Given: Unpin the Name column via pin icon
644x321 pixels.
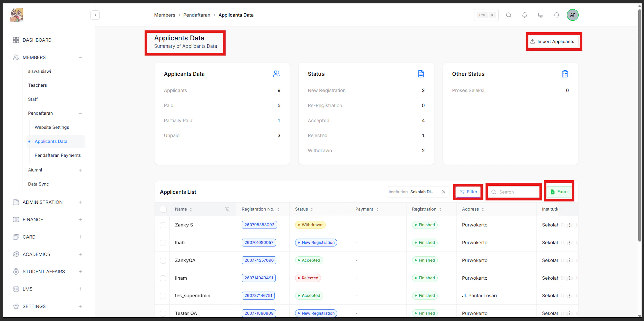Looking at the screenshot, I should tap(227, 209).
